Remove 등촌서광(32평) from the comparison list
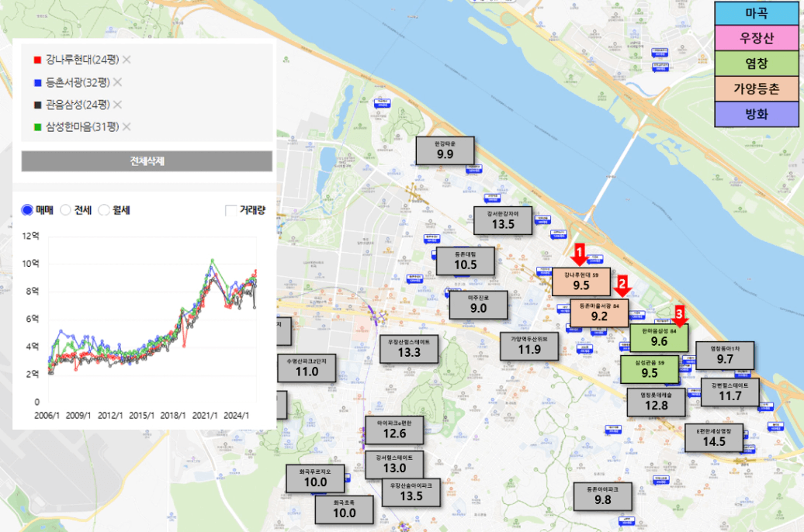Screen dimensions: 804x532 point(117,82)
